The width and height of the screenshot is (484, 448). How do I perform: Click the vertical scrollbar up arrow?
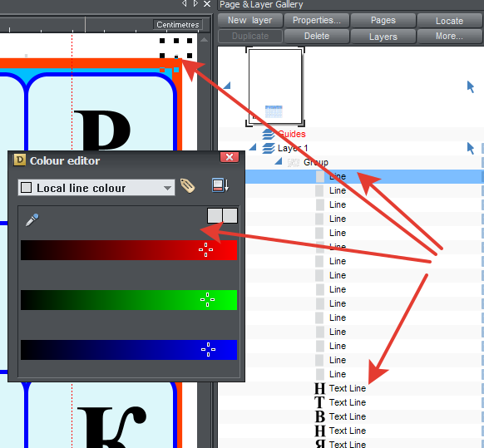(x=204, y=40)
